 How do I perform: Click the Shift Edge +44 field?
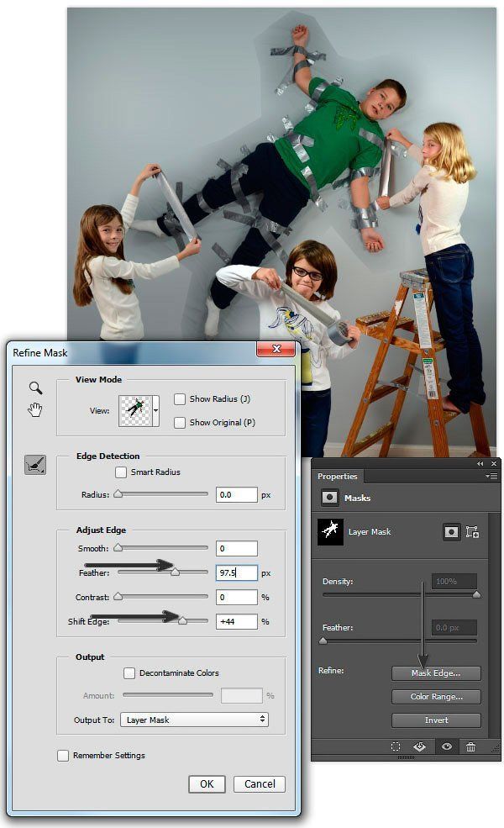[x=236, y=621]
